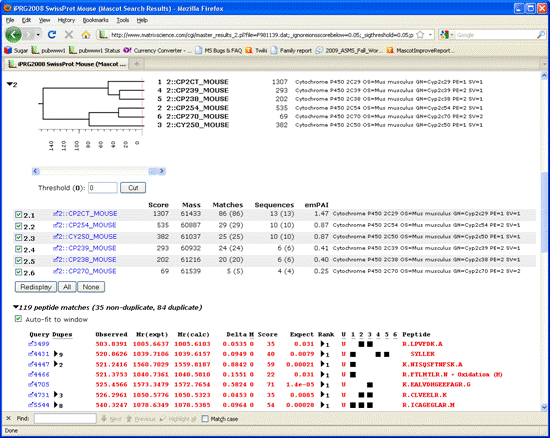Click Find Previous arrow in find bar

tap(140, 419)
